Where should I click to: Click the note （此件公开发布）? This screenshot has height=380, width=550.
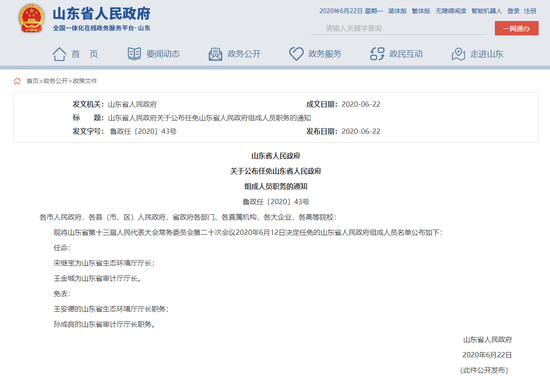pyautogui.click(x=484, y=370)
